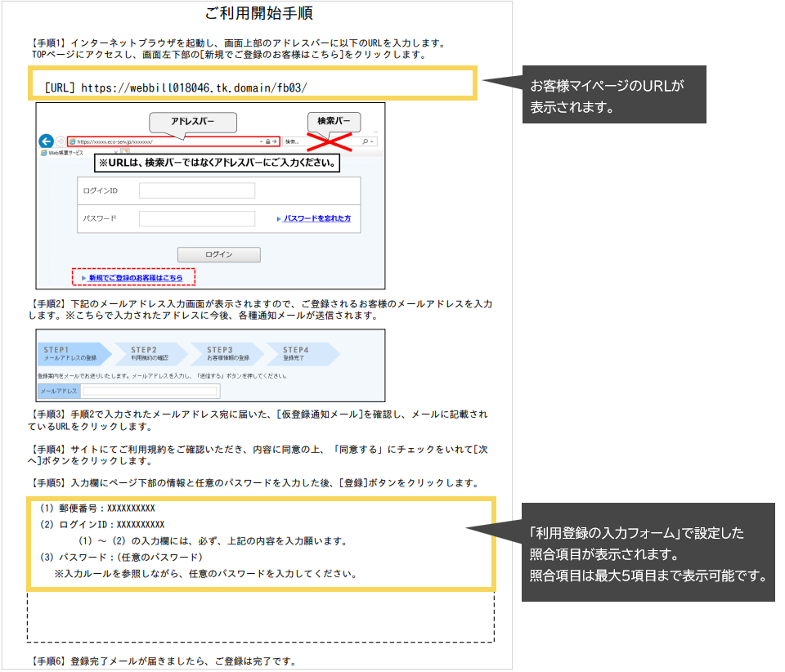Click the go arrow in address bar
This screenshot has height=672, width=785.
(x=276, y=141)
